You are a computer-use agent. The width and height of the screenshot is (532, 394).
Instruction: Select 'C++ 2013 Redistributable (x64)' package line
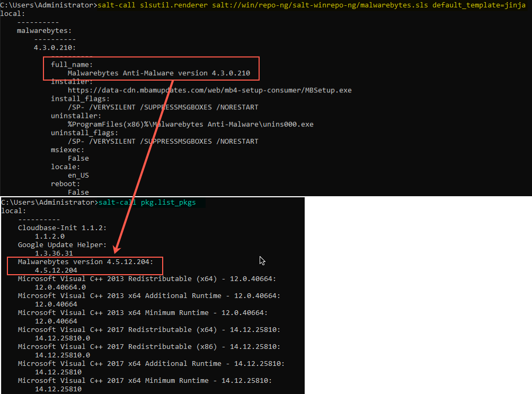click(x=147, y=279)
